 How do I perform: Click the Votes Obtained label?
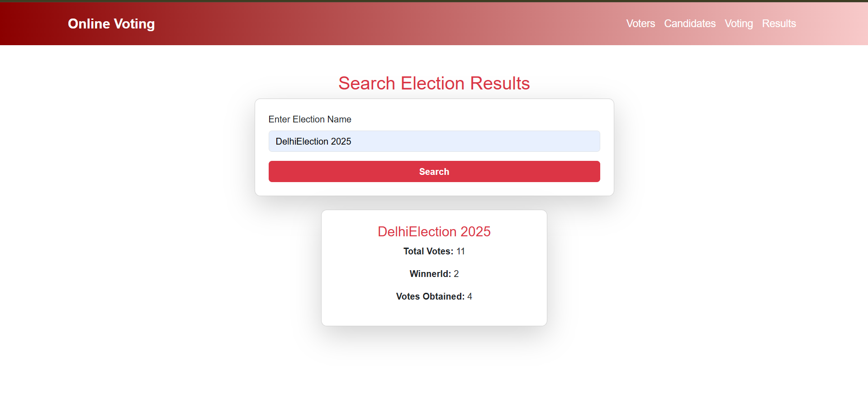pos(430,296)
